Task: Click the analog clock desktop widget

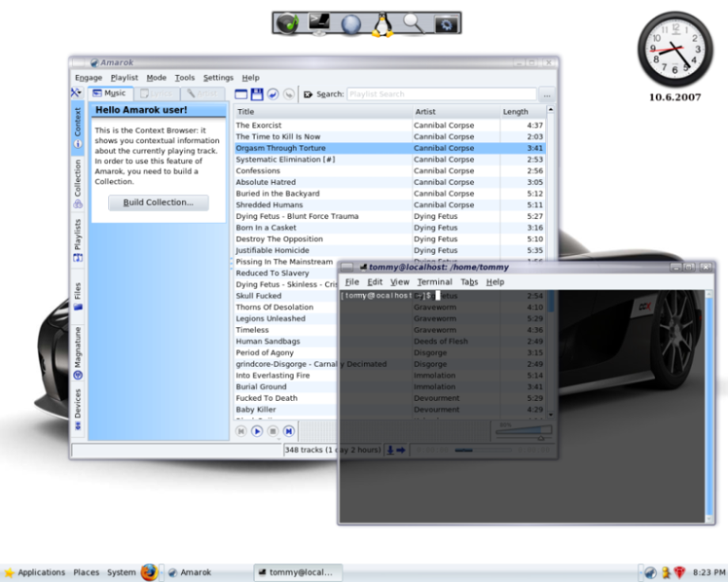Action: tap(675, 49)
